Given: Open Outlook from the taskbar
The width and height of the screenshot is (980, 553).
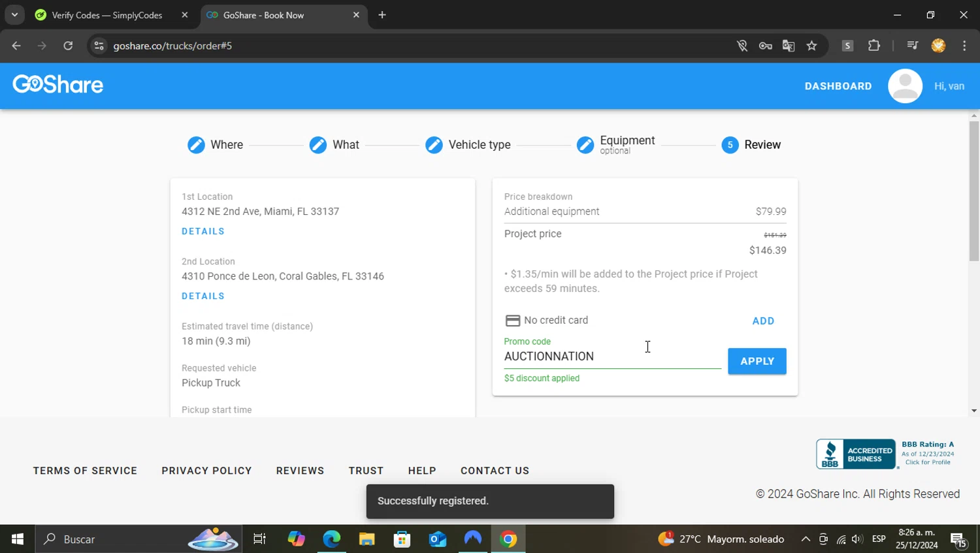Looking at the screenshot, I should pyautogui.click(x=438, y=539).
